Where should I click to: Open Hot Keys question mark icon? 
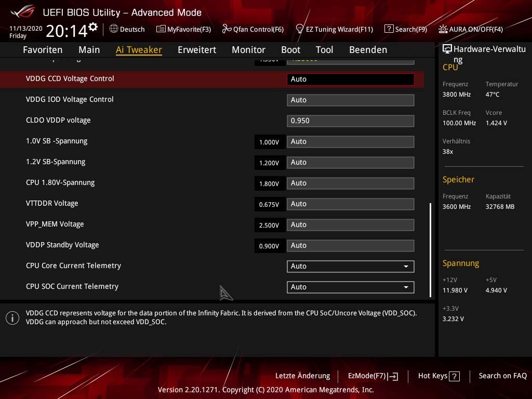454,376
